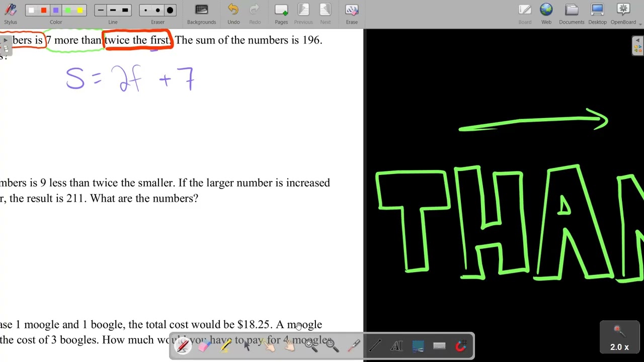The image size is (644, 362).
Task: Show the Desktop mode
Action: tap(597, 14)
